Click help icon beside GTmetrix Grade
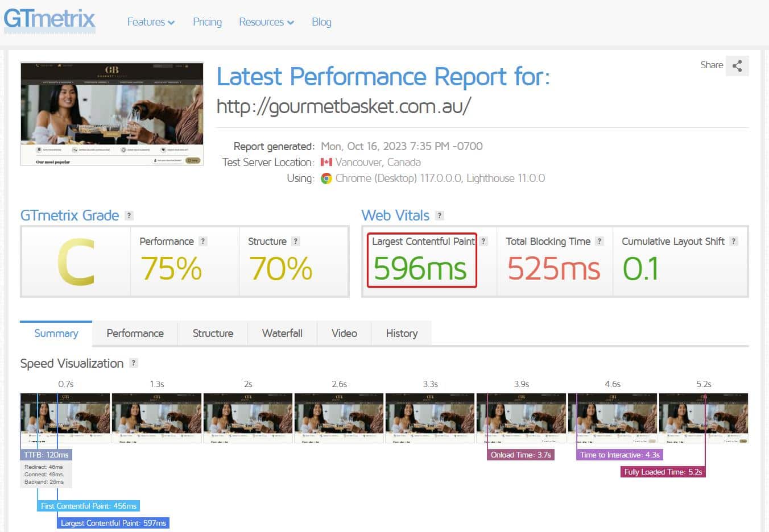The image size is (769, 532). pos(129,215)
